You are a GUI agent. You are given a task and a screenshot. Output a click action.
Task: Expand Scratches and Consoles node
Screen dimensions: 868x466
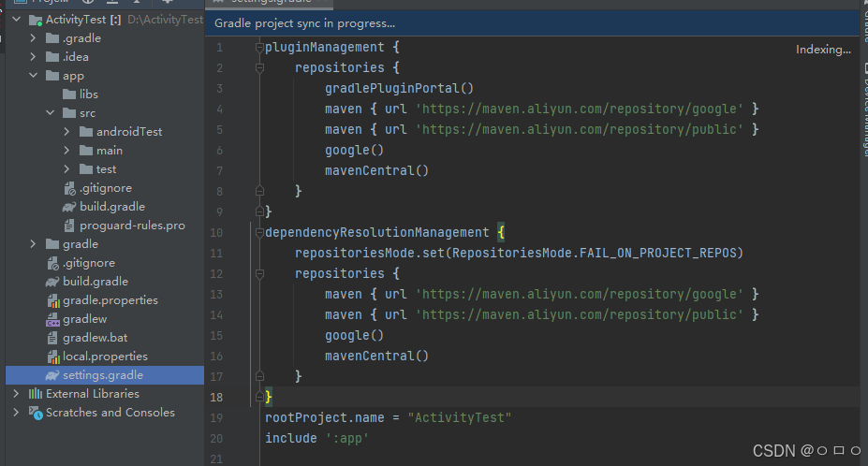tap(16, 413)
